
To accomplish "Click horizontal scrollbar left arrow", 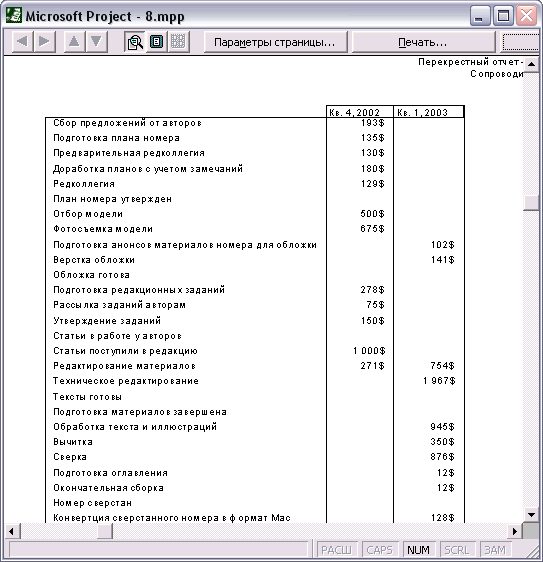I will click(x=12, y=531).
